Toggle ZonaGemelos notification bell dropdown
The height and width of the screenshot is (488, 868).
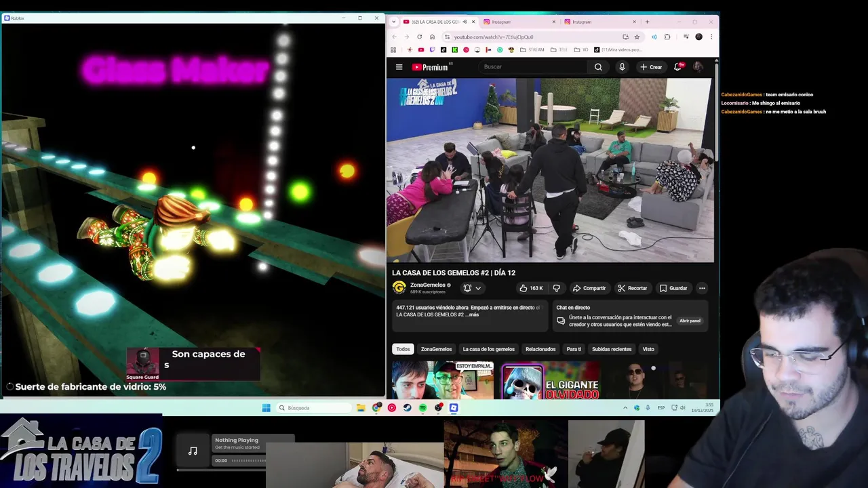[x=472, y=288]
